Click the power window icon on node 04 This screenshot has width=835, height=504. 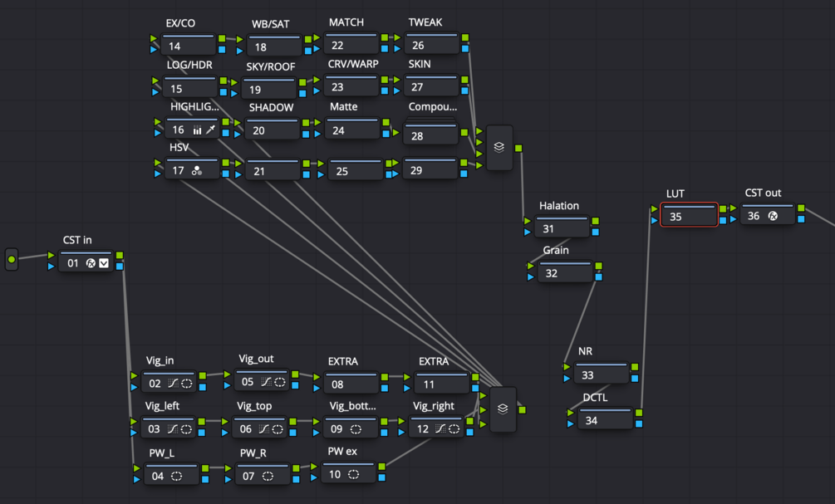pos(176,477)
